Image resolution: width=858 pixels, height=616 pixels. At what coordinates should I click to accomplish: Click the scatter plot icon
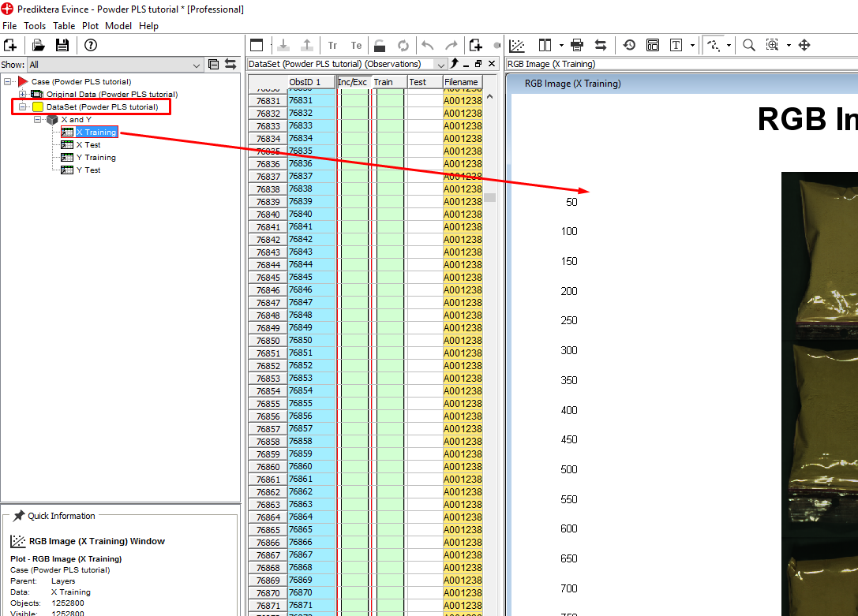pyautogui.click(x=518, y=46)
